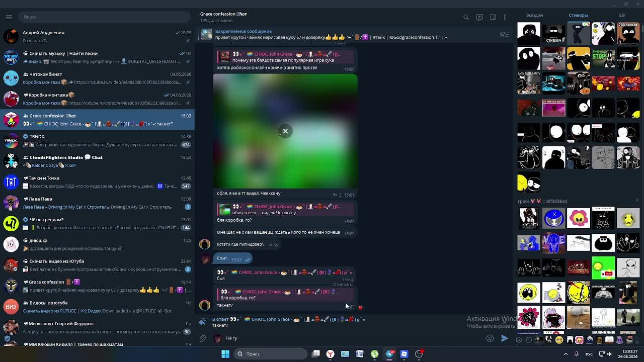Click the Ответить reply label

[343, 285]
